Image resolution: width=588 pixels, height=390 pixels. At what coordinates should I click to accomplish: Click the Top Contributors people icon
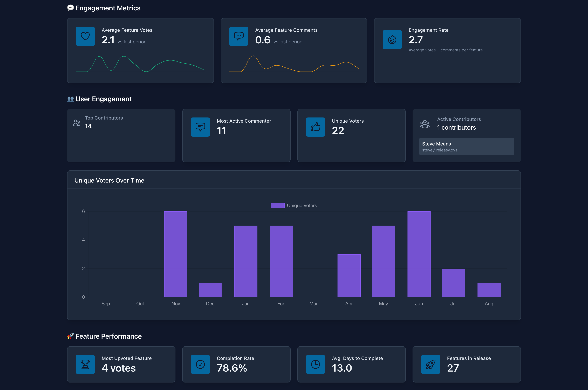77,123
